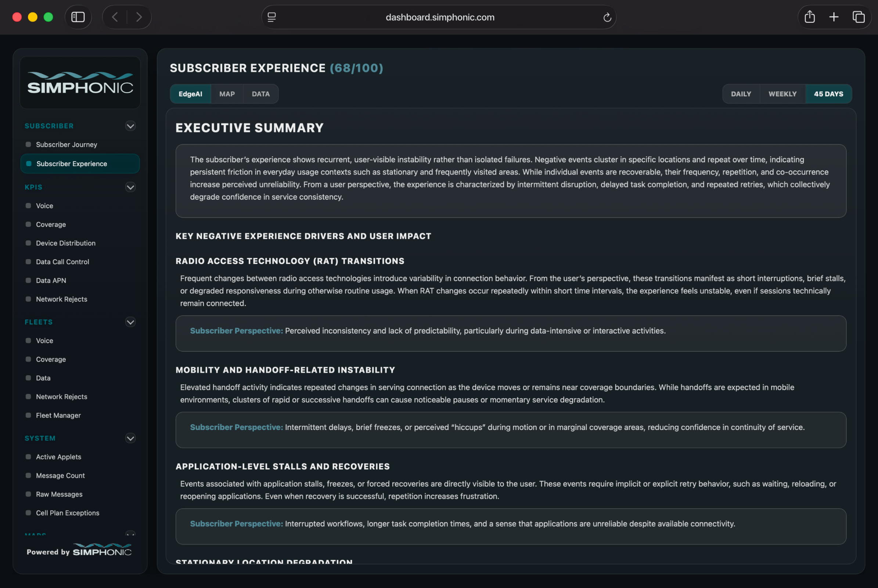Viewport: 878px width, 588px height.
Task: Click the Share icon in the toolbar
Action: point(809,17)
